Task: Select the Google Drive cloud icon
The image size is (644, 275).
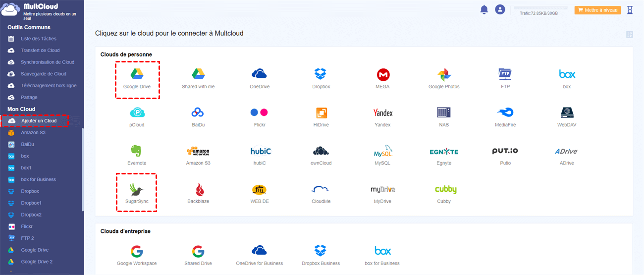Action: (137, 74)
